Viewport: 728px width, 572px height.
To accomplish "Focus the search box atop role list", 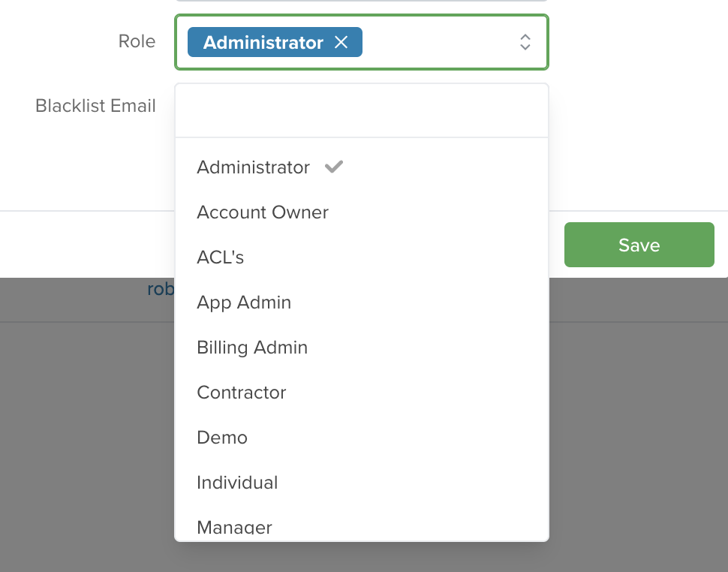I will [362, 110].
